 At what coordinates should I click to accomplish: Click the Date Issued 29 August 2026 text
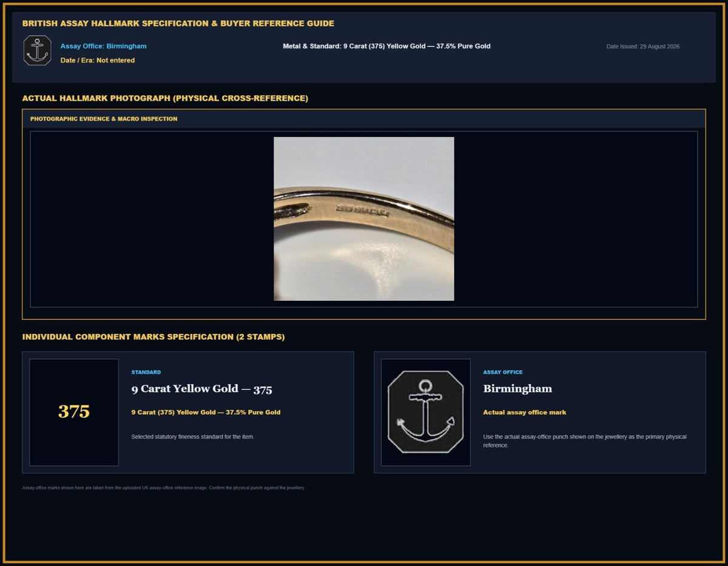(643, 47)
